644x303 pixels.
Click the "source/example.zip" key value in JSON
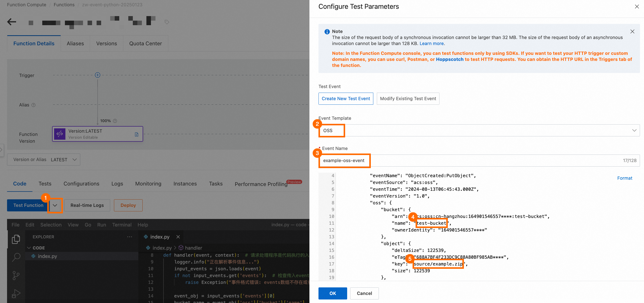(x=438, y=264)
